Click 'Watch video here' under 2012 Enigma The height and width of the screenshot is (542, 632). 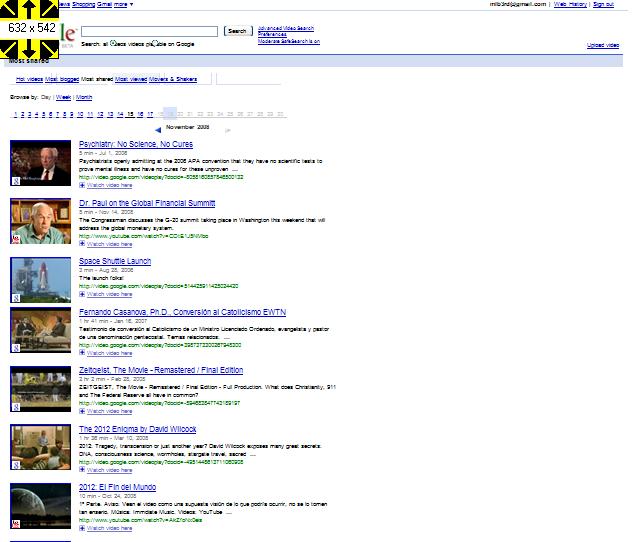pyautogui.click(x=110, y=470)
